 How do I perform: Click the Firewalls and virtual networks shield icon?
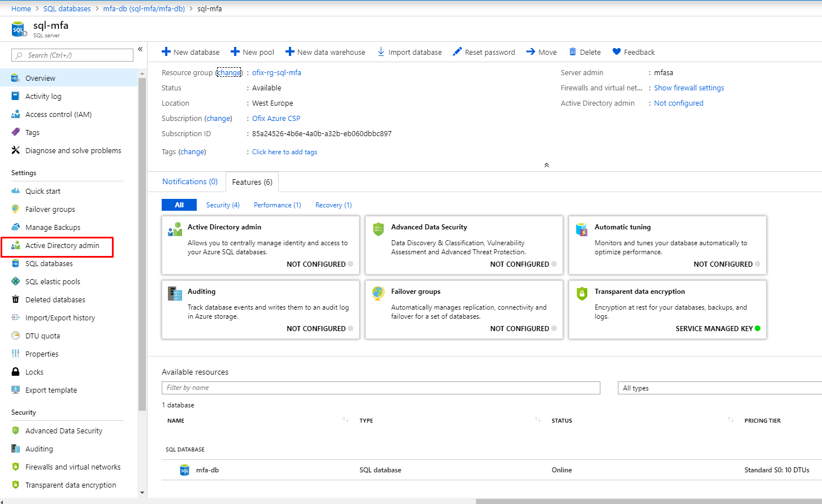15,467
